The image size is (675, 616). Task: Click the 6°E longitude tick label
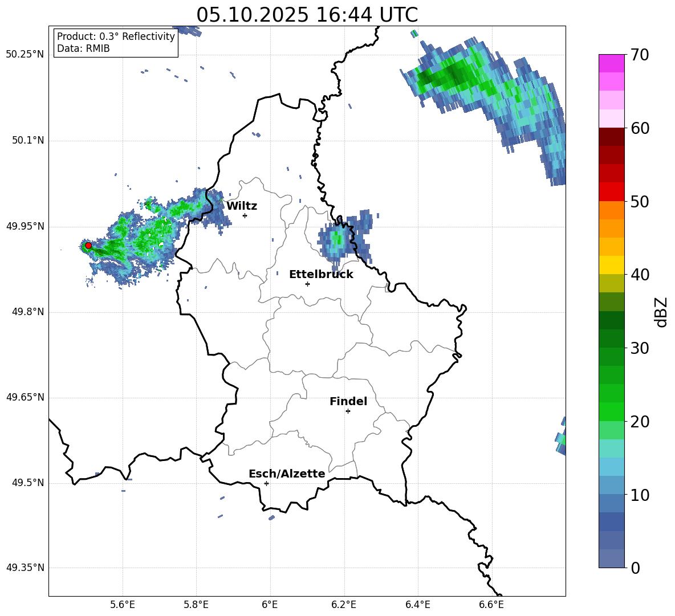point(270,605)
